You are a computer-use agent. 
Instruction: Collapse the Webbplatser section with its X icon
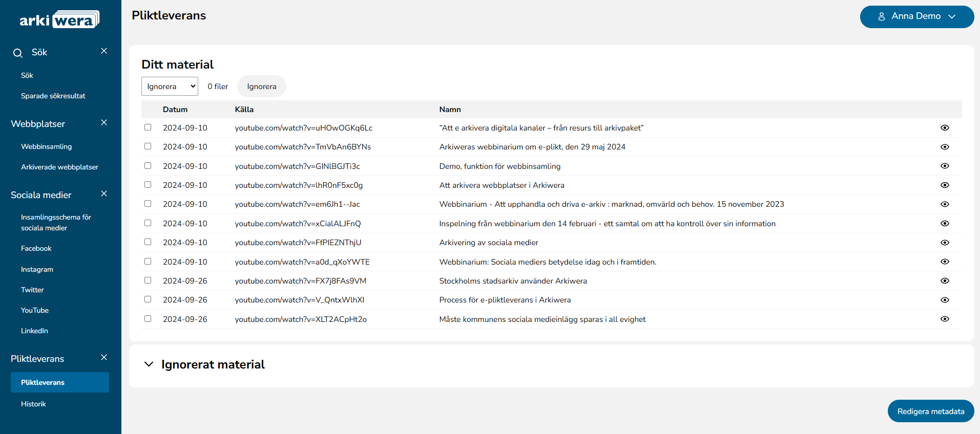point(104,123)
